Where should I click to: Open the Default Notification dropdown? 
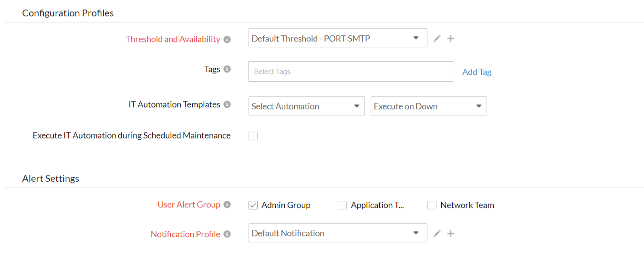[337, 233]
